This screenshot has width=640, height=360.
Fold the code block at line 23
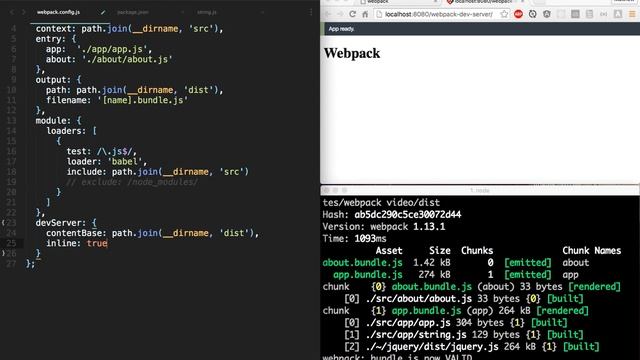pyautogui.click(x=3, y=223)
